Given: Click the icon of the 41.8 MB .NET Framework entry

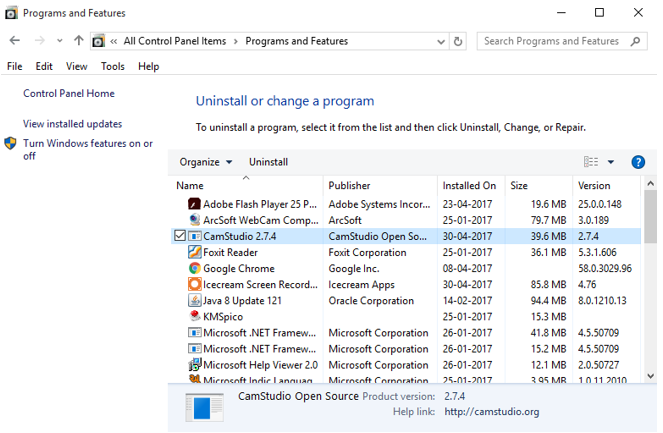Looking at the screenshot, I should 194,333.
